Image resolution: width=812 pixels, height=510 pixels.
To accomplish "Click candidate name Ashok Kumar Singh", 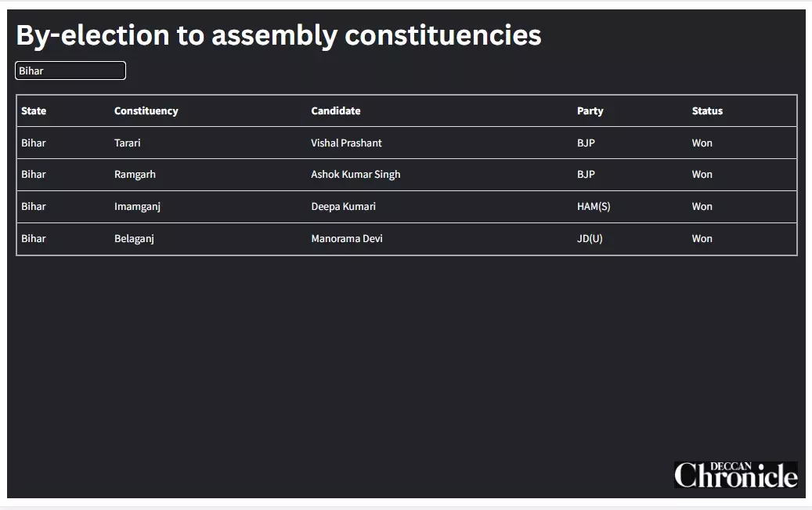I will point(355,175).
